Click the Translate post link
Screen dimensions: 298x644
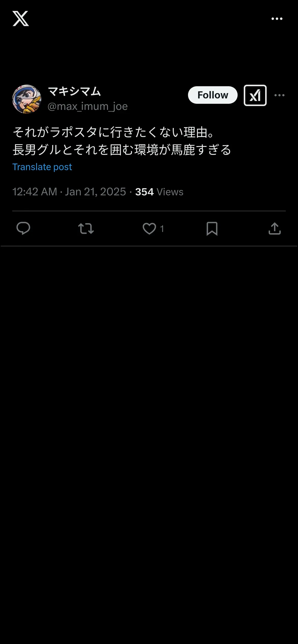[42, 167]
